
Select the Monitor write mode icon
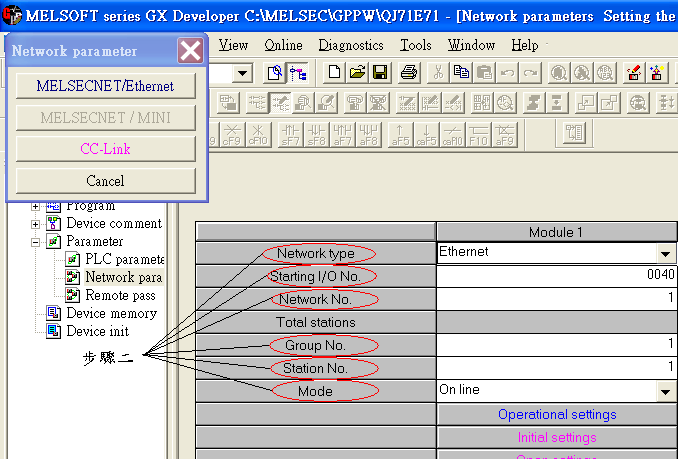tap(326, 103)
